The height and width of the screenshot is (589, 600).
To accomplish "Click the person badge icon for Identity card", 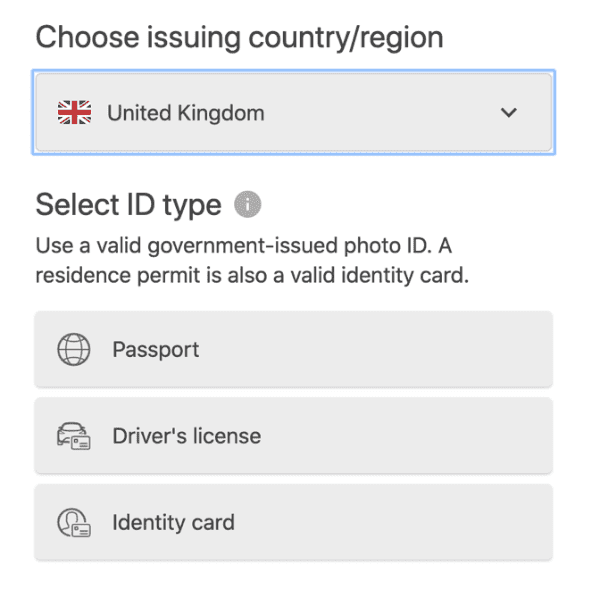I will [74, 522].
